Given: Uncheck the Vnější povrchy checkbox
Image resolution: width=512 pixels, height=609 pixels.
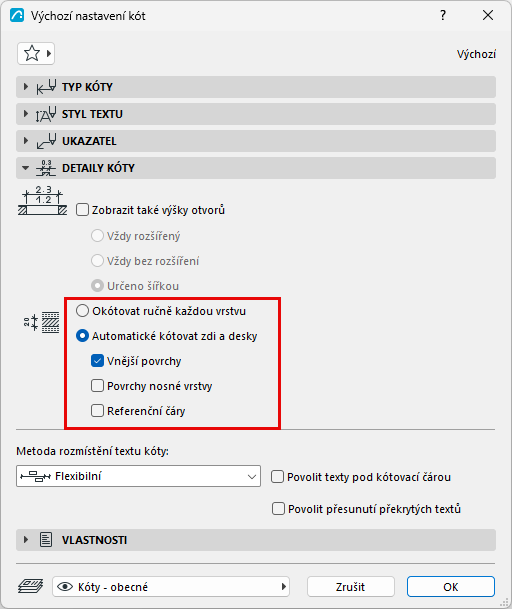Looking at the screenshot, I should 97,361.
